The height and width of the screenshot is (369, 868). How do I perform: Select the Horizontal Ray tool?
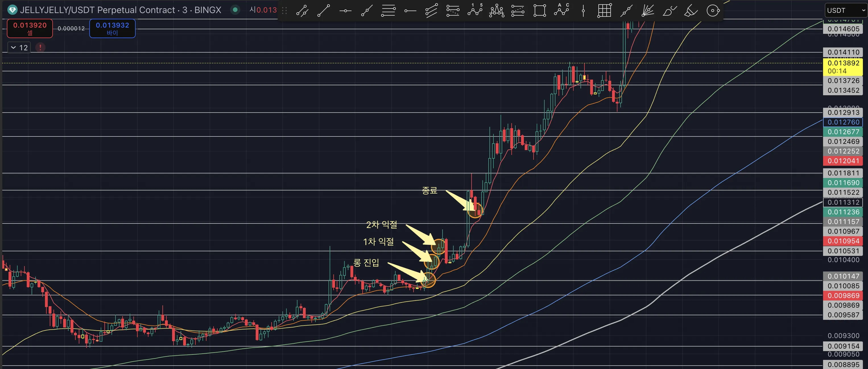coord(410,11)
